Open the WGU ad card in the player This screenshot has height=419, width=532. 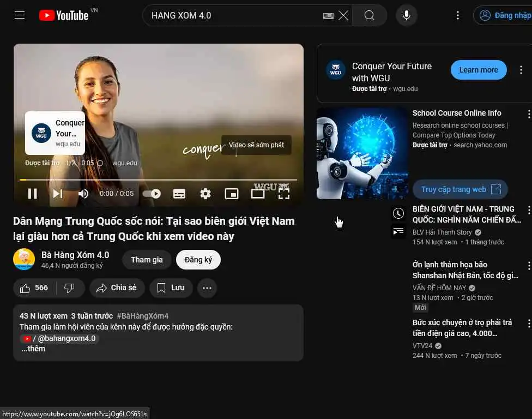coord(55,133)
